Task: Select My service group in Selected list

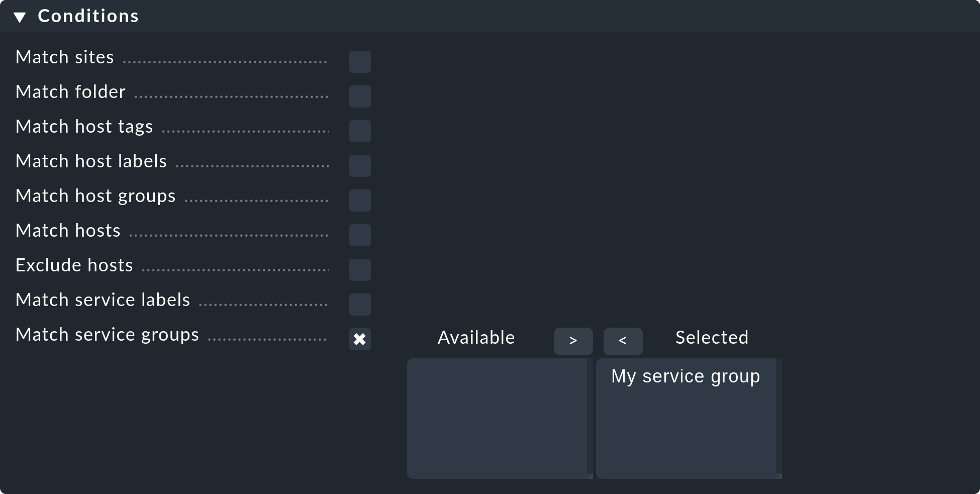Action: 685,376
